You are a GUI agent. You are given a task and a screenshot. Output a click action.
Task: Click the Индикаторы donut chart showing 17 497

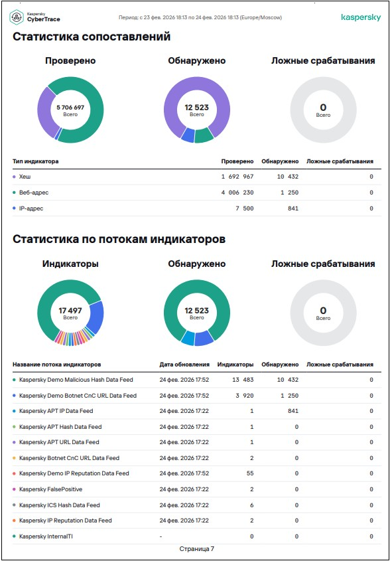(x=70, y=313)
